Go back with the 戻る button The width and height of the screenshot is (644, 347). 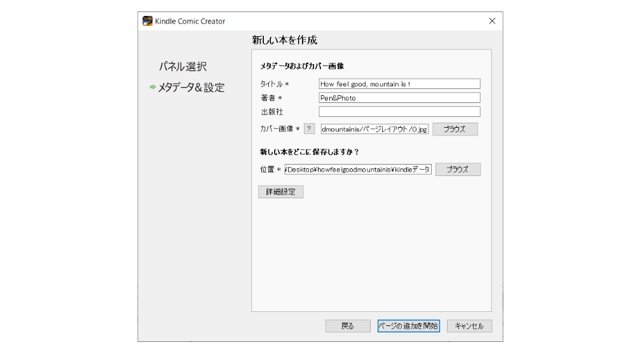tap(348, 326)
